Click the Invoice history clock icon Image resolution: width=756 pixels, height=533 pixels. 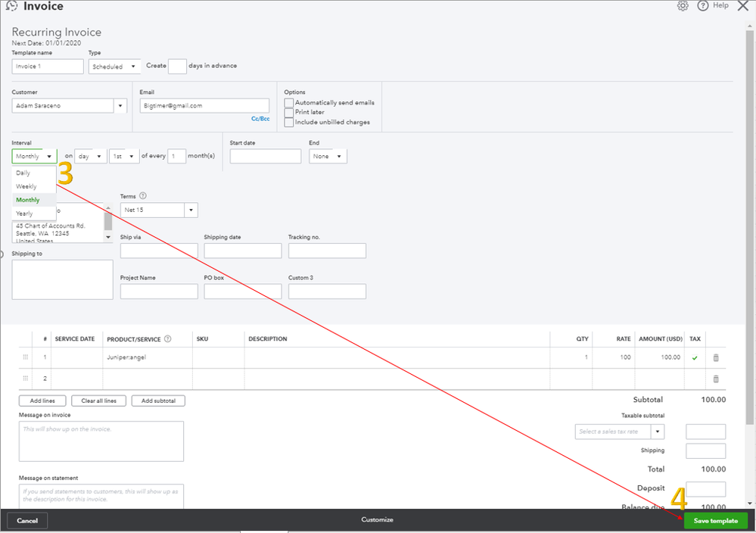(x=11, y=6)
